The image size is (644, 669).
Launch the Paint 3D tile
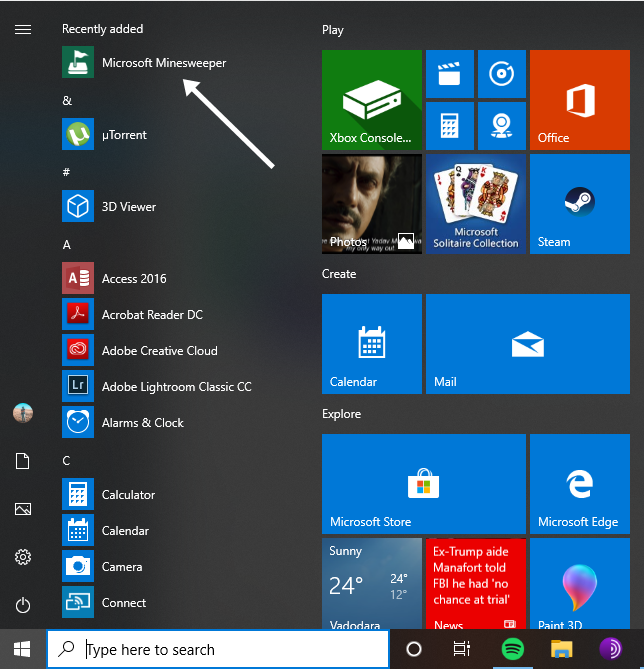[580, 583]
